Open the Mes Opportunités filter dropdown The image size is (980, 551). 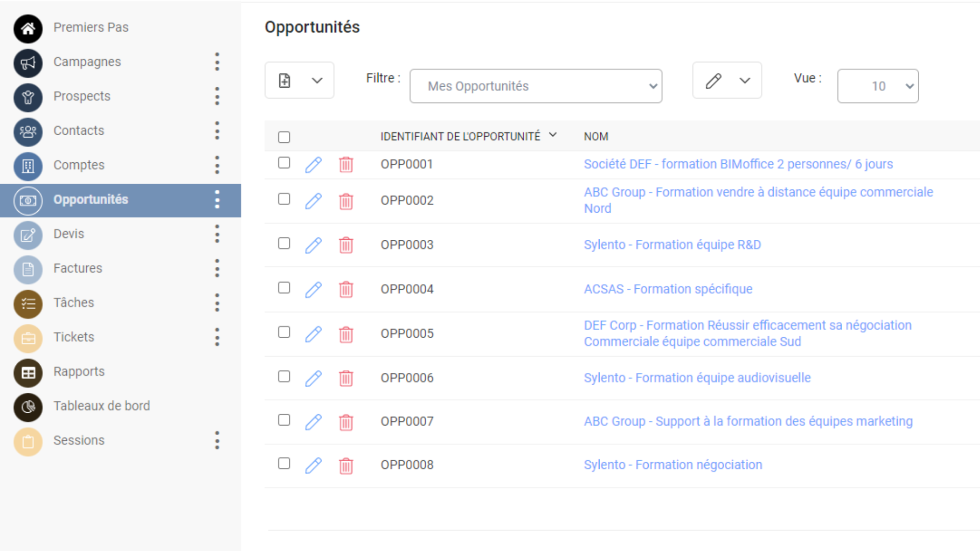[535, 86]
